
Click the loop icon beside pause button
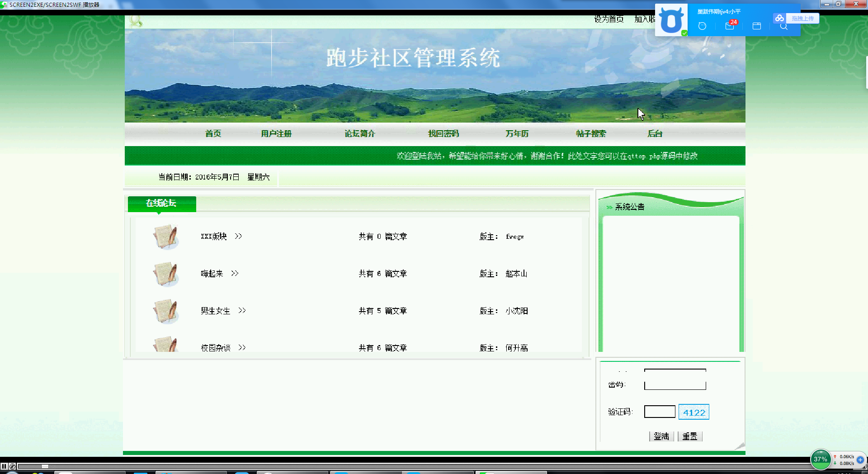coord(12,466)
